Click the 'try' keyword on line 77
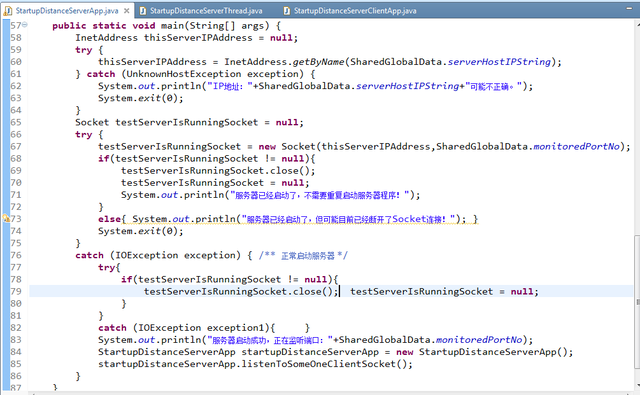Image resolution: width=640 pixels, height=395 pixels. [x=107, y=268]
